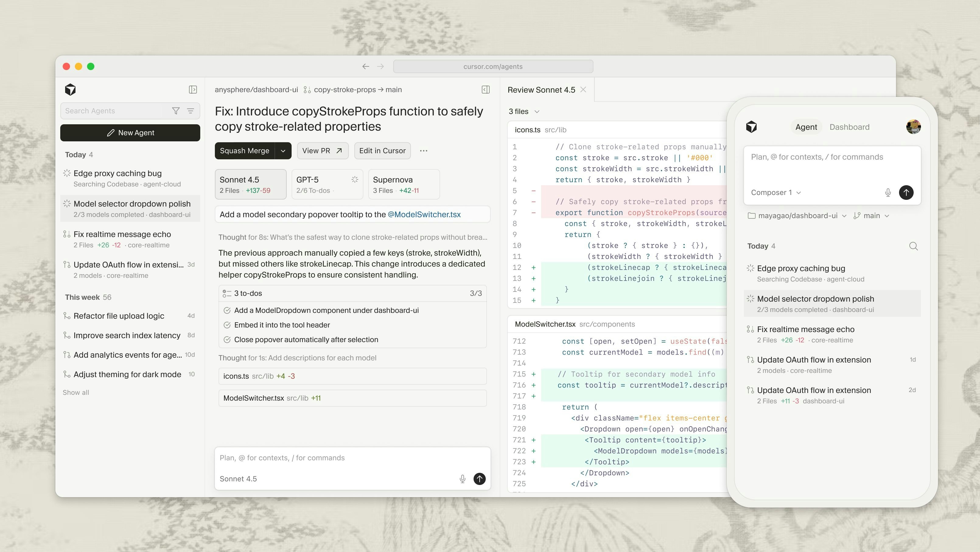Click the microphone icon in the composer input
Viewport: 980px width, 552px height.
click(462, 479)
